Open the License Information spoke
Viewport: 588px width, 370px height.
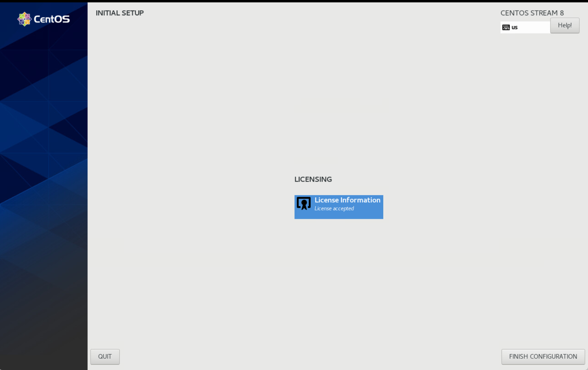[x=339, y=207]
